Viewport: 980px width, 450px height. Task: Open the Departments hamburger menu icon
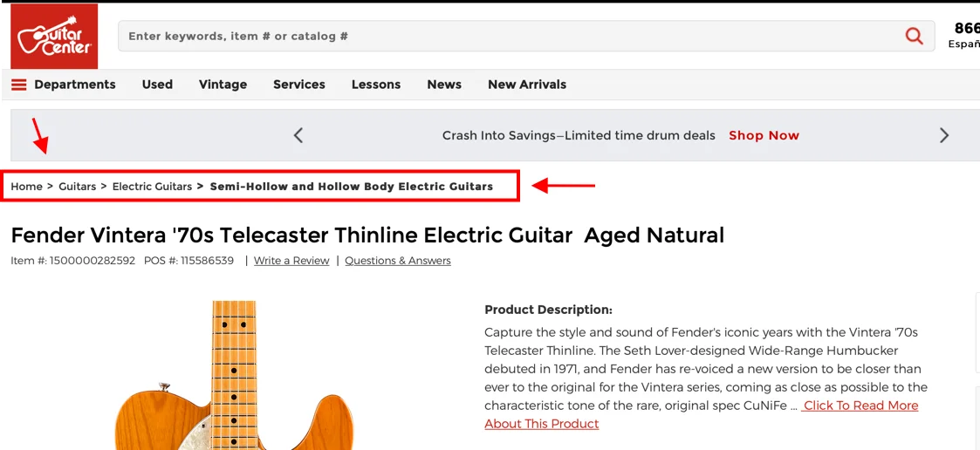click(x=19, y=85)
